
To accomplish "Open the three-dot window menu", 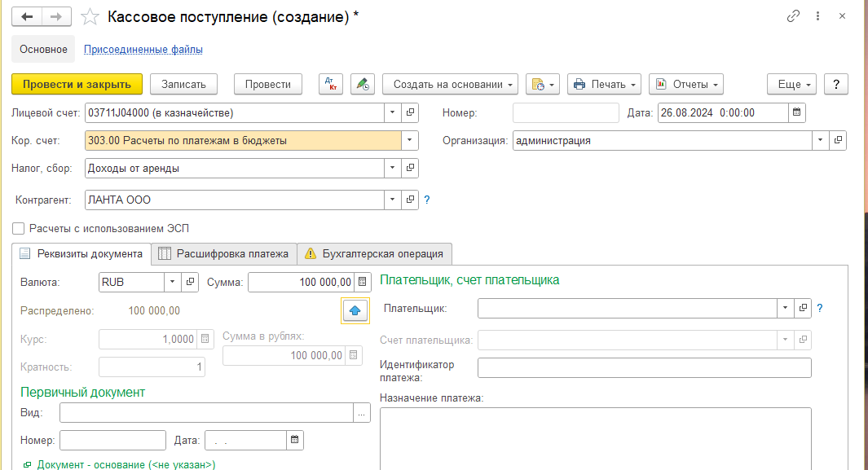I will (x=817, y=16).
